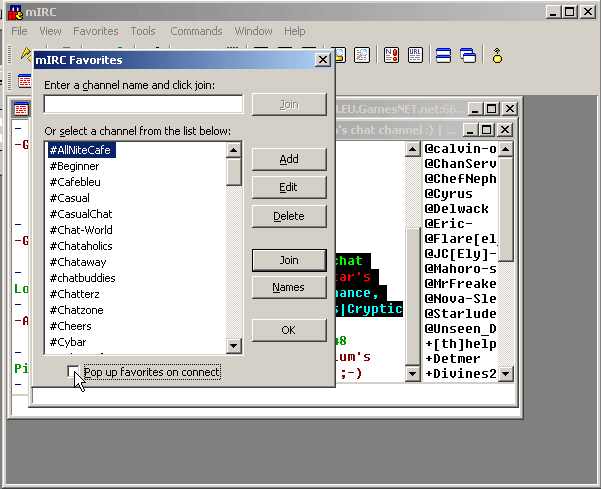Open the Notify list toolbar icon
This screenshot has height=489, width=601.
pos(391,55)
